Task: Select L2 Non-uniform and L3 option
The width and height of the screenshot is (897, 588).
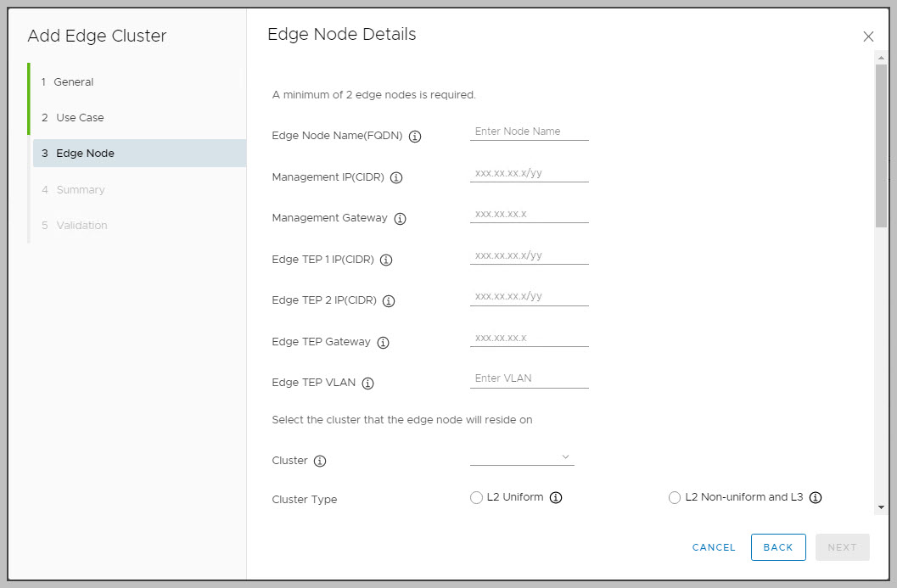Action: click(x=675, y=498)
